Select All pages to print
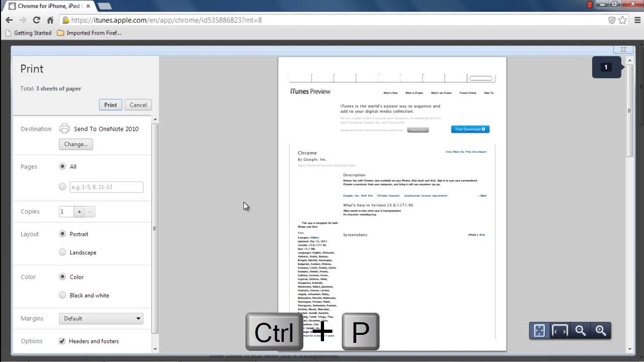This screenshot has height=362, width=644. 62,166
